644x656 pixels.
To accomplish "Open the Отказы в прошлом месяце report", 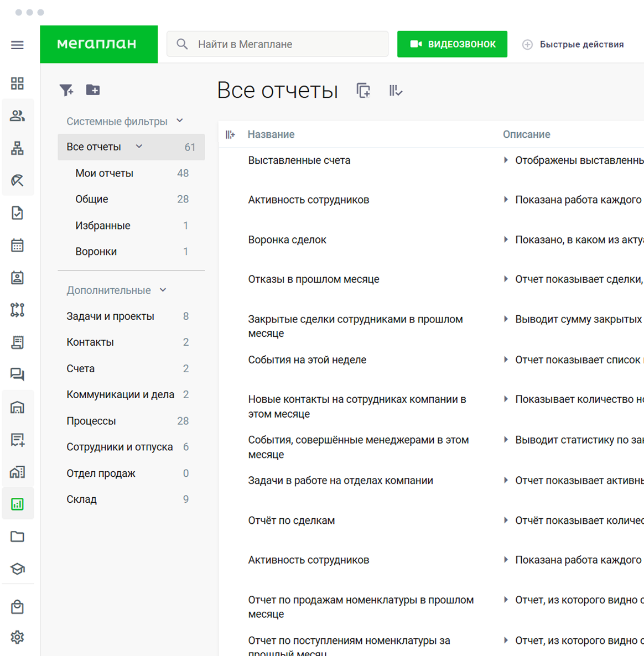I will (x=313, y=279).
